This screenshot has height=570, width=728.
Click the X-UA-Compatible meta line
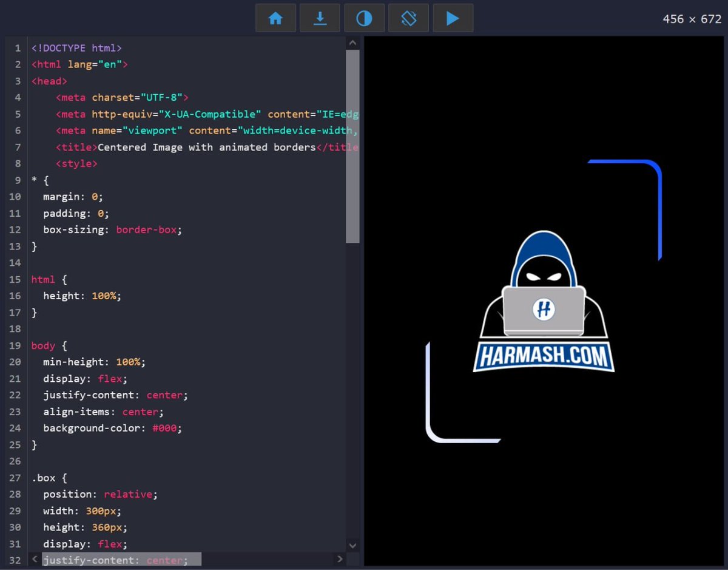click(207, 114)
